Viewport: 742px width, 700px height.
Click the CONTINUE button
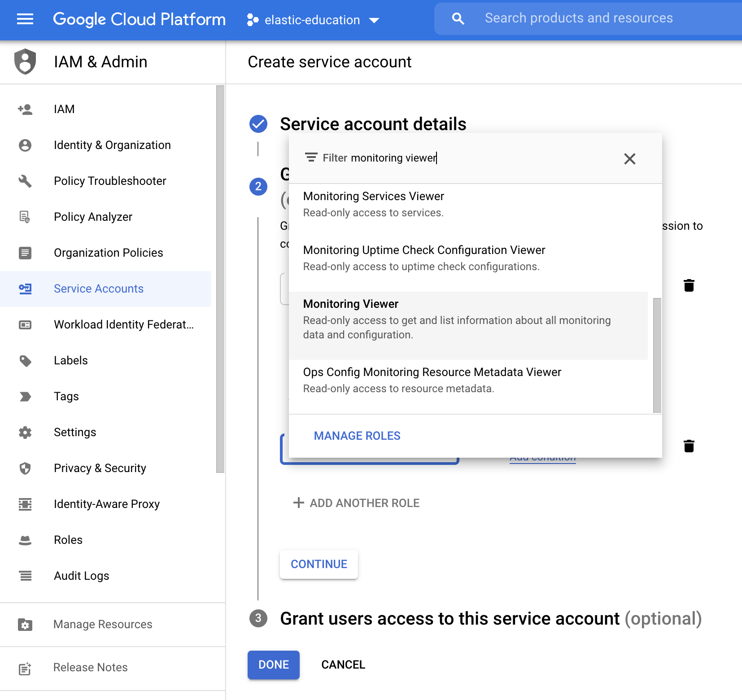319,564
